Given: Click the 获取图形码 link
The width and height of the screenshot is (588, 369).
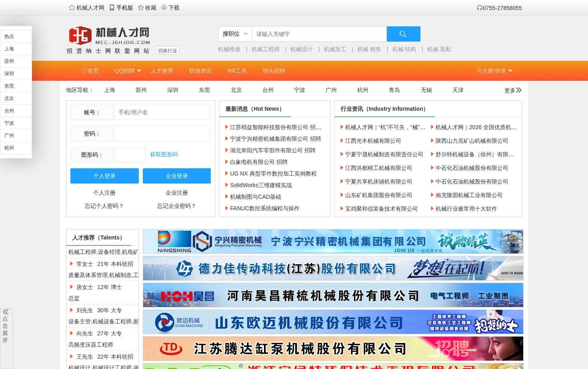Looking at the screenshot, I should 164,154.
